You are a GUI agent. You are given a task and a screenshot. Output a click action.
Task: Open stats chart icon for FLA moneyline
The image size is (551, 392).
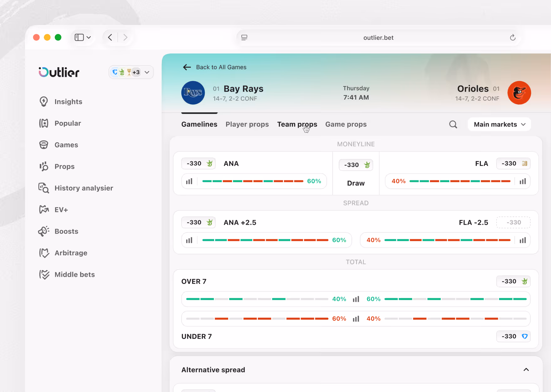[523, 181]
